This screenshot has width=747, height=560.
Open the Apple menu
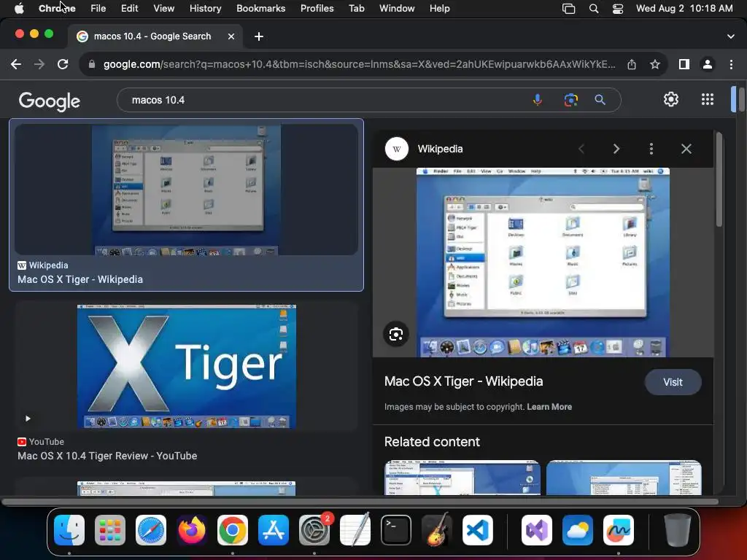pyautogui.click(x=19, y=9)
